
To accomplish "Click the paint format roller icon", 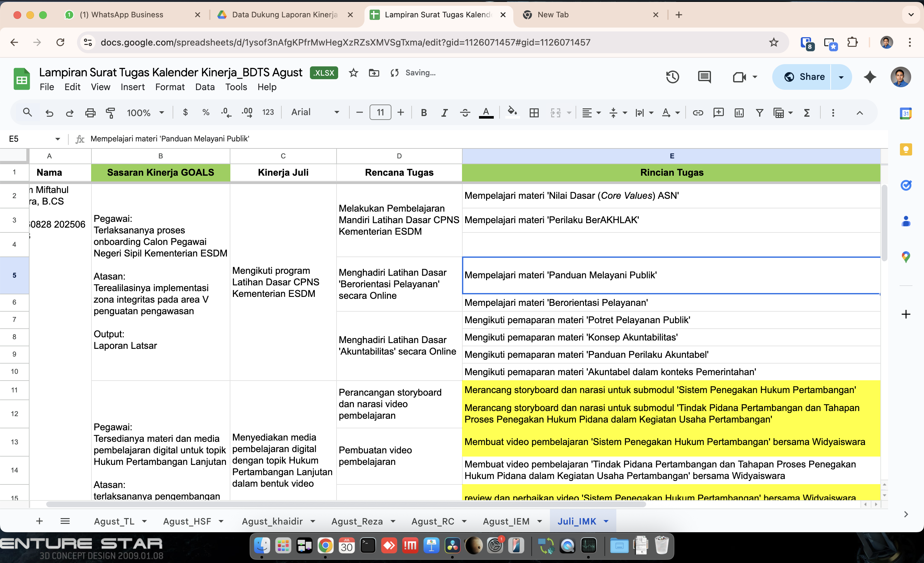I will [110, 113].
